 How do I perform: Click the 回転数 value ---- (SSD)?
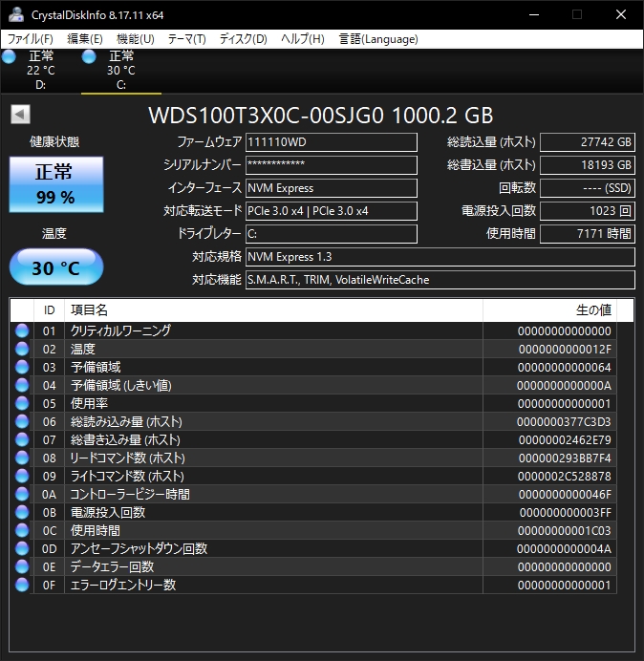click(588, 188)
